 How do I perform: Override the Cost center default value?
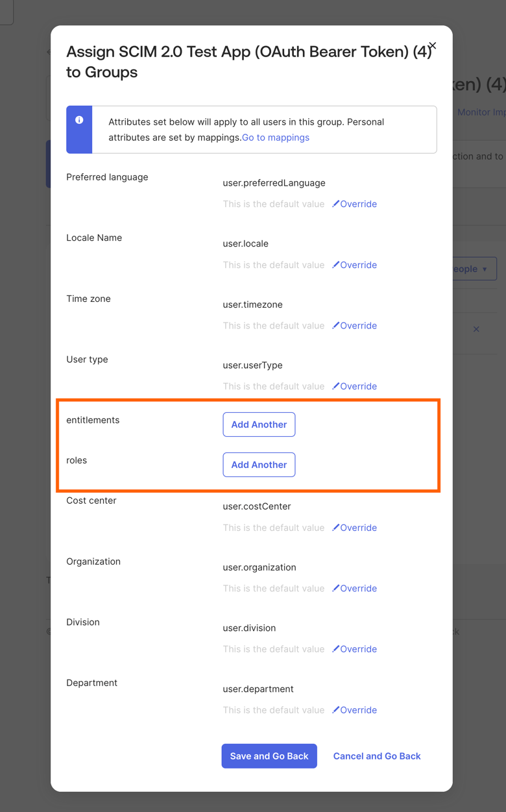pyautogui.click(x=354, y=528)
